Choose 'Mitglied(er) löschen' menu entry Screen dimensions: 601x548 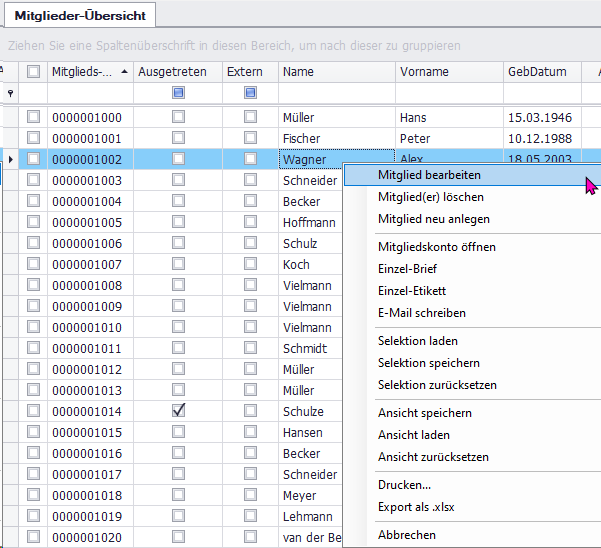(x=432, y=197)
